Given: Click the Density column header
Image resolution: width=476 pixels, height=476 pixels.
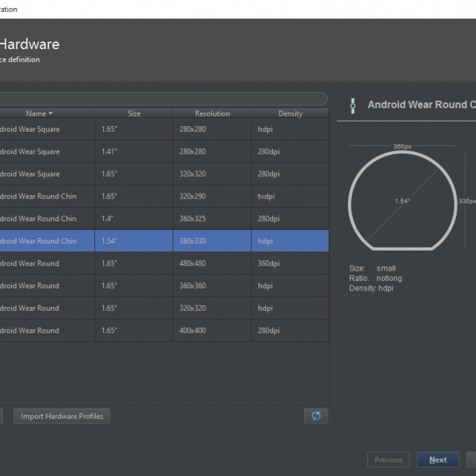Looking at the screenshot, I should click(290, 113).
